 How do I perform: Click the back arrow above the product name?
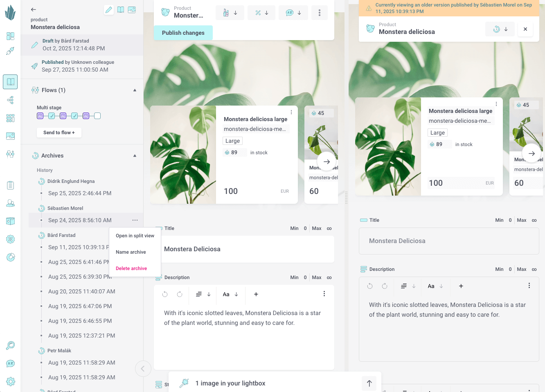(x=34, y=9)
